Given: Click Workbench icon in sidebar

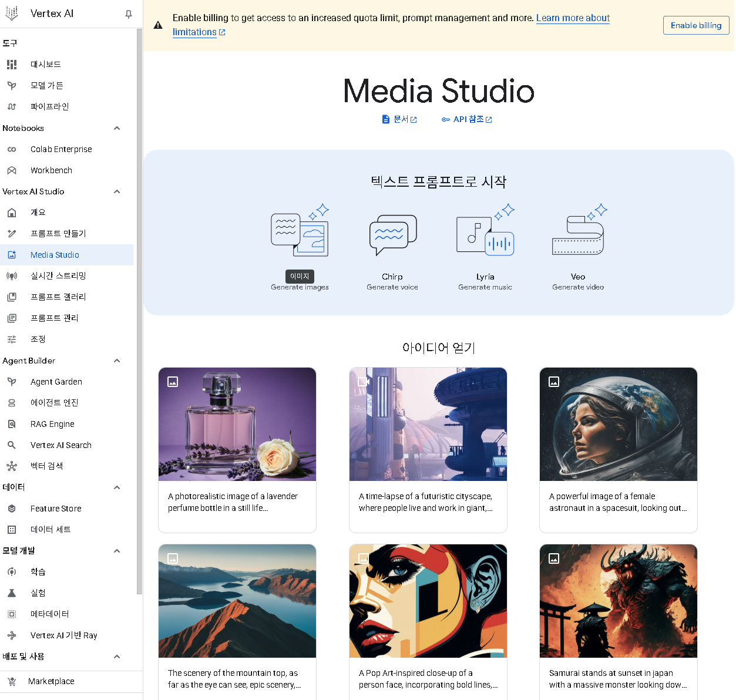Looking at the screenshot, I should click(x=12, y=170).
